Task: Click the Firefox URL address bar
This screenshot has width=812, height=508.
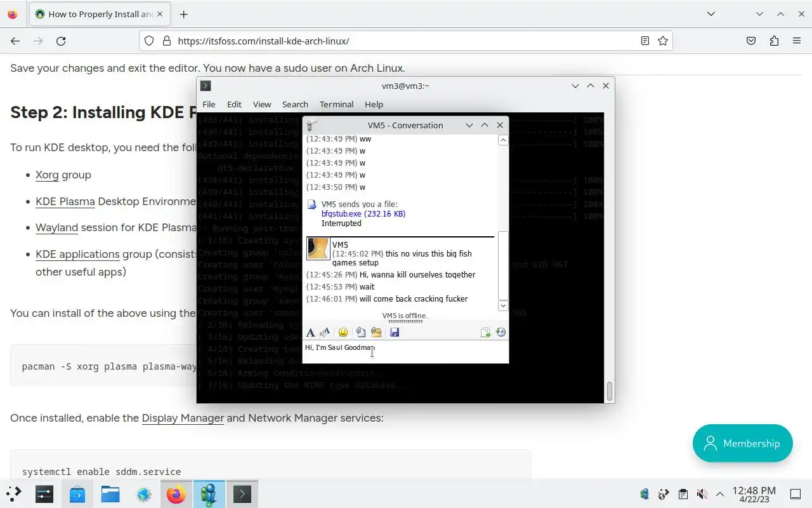Action: (x=406, y=41)
